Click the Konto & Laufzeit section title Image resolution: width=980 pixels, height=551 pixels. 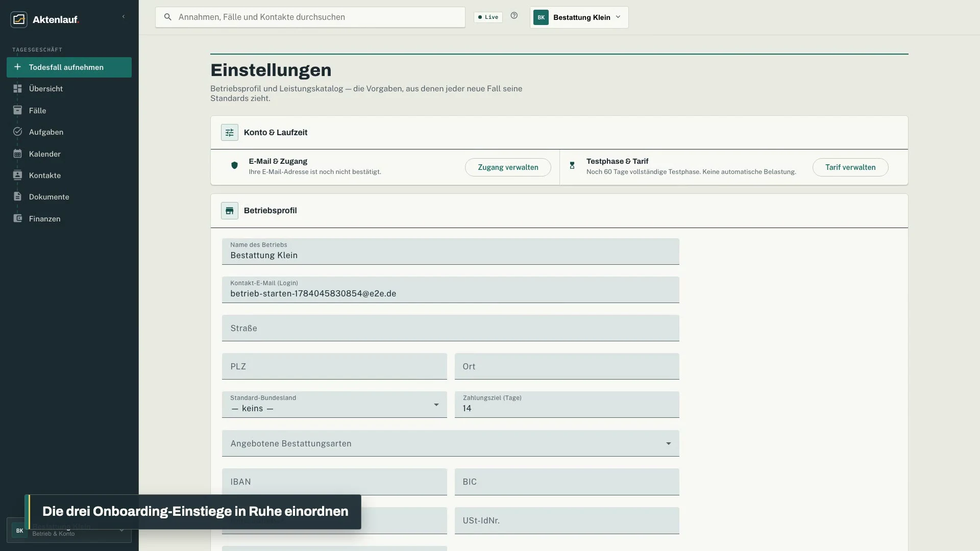tap(276, 133)
